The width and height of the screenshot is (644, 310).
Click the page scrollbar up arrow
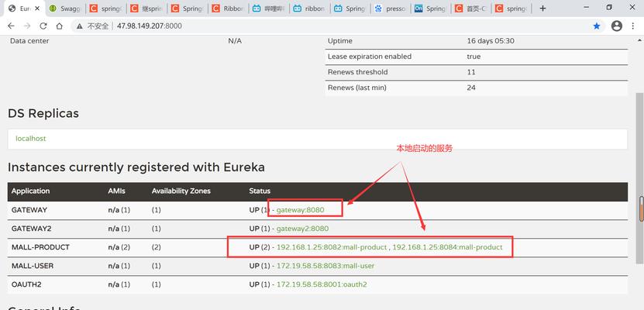pyautogui.click(x=640, y=40)
